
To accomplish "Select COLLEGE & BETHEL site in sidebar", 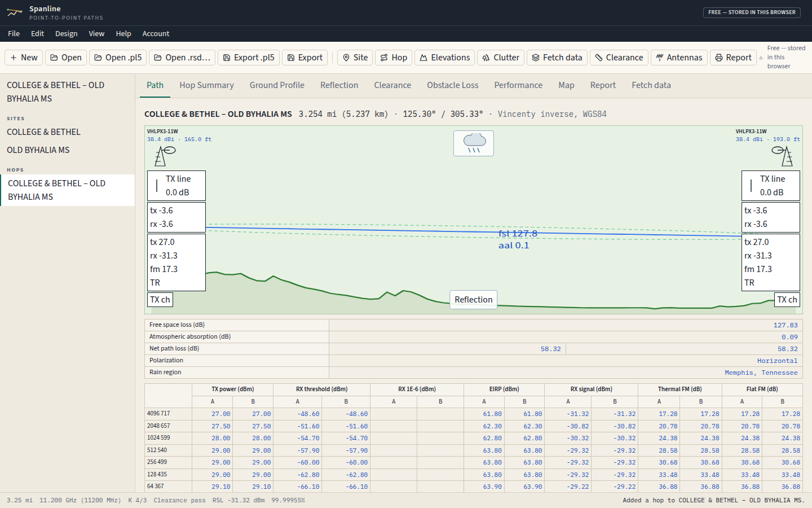I will (68, 132).
